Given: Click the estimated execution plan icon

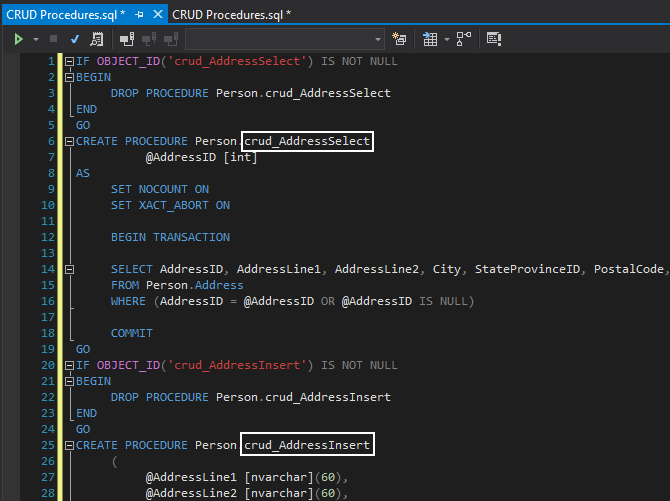Looking at the screenshot, I should [x=97, y=39].
